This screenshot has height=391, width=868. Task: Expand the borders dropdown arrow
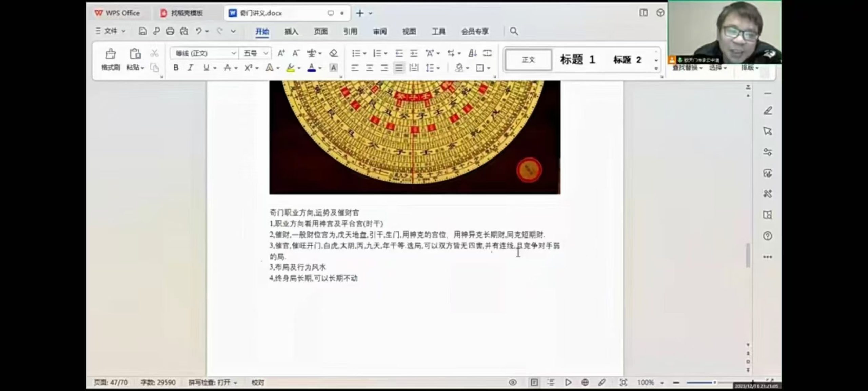click(489, 68)
